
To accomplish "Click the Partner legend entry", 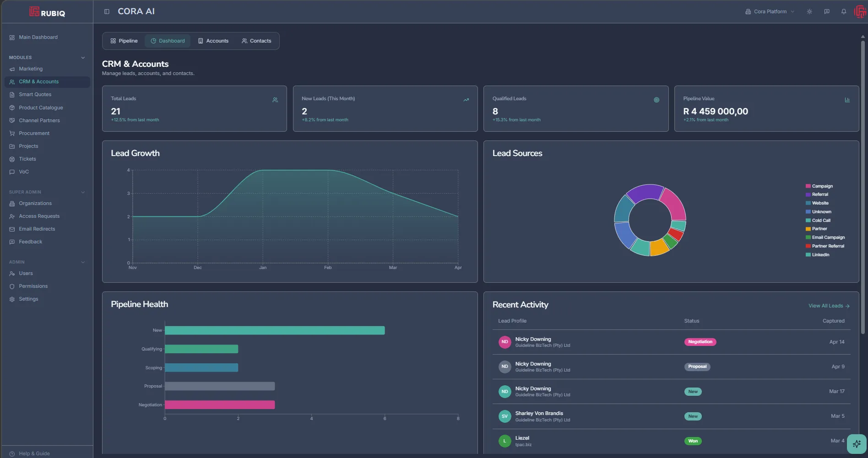I will (816, 229).
